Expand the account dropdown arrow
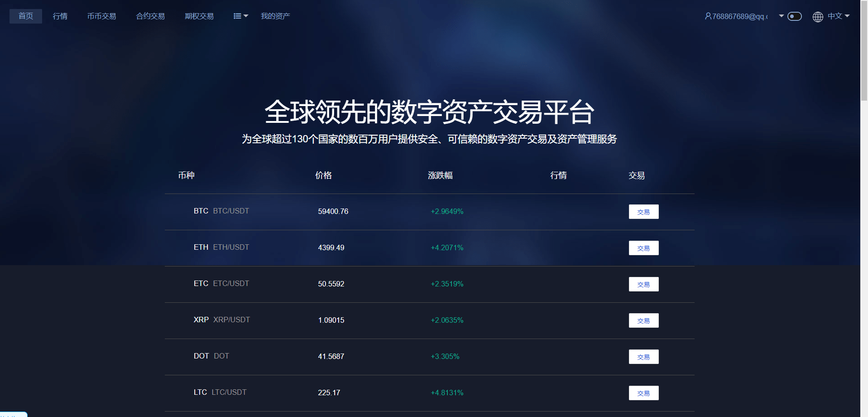 tap(781, 16)
